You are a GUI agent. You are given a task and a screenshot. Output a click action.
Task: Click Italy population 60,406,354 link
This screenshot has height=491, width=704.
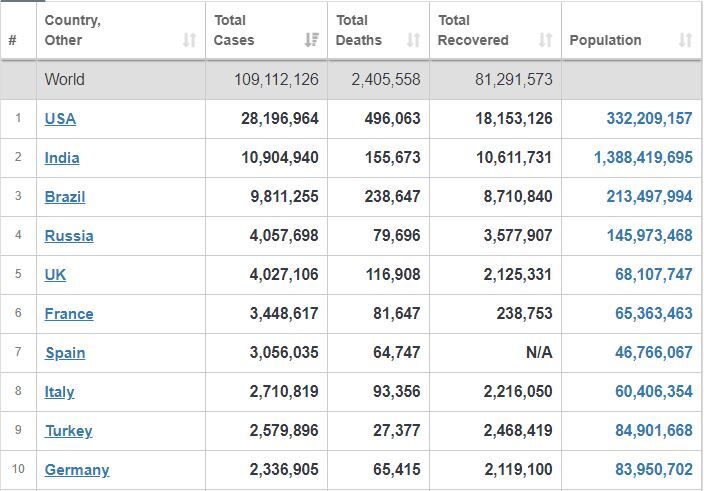[654, 391]
